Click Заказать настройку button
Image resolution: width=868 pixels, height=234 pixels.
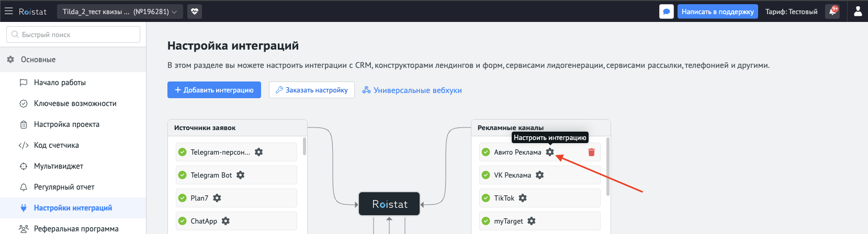click(x=312, y=90)
